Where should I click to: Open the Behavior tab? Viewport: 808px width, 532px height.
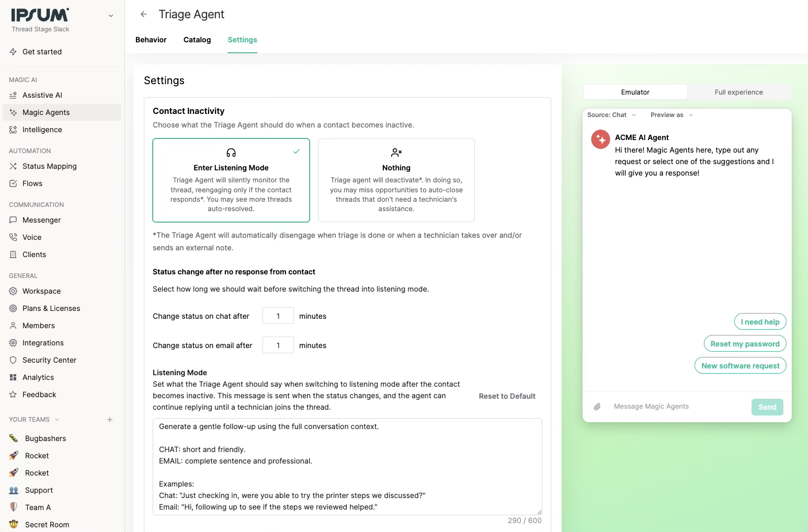151,40
